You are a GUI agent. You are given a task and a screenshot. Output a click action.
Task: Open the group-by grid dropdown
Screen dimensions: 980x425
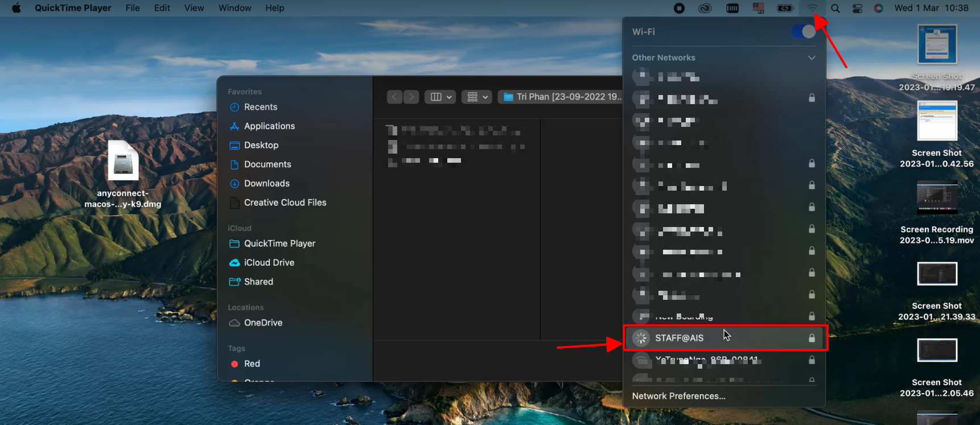(x=477, y=97)
